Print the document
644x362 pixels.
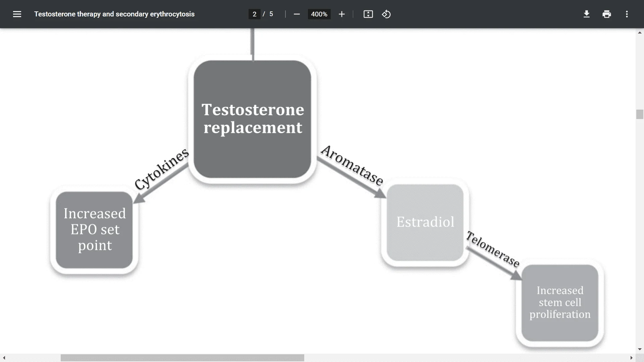tap(607, 14)
